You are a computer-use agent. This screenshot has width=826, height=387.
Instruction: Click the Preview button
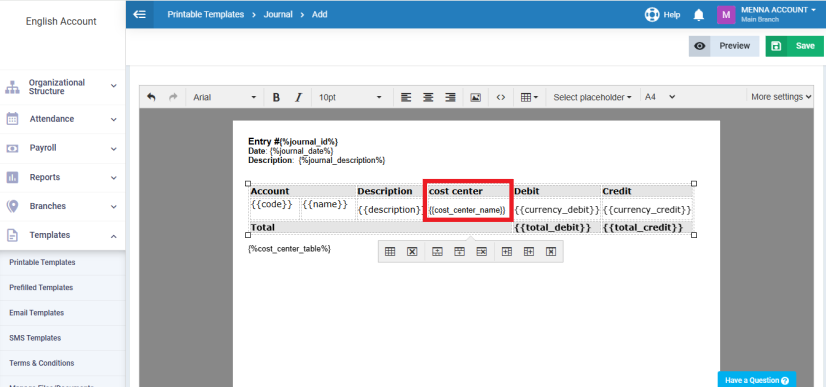tap(724, 46)
